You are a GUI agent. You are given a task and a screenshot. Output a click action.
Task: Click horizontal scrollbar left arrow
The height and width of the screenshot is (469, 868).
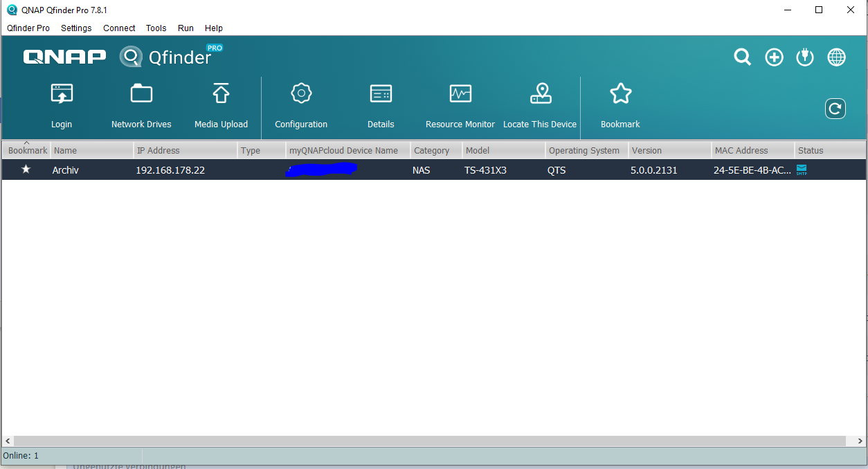pos(8,441)
